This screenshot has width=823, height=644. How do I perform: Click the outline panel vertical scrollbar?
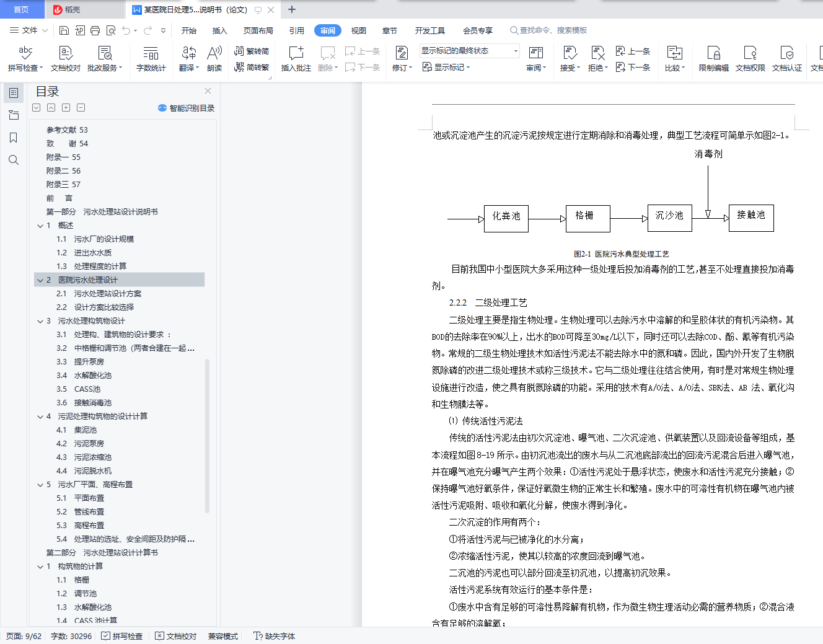207,436
